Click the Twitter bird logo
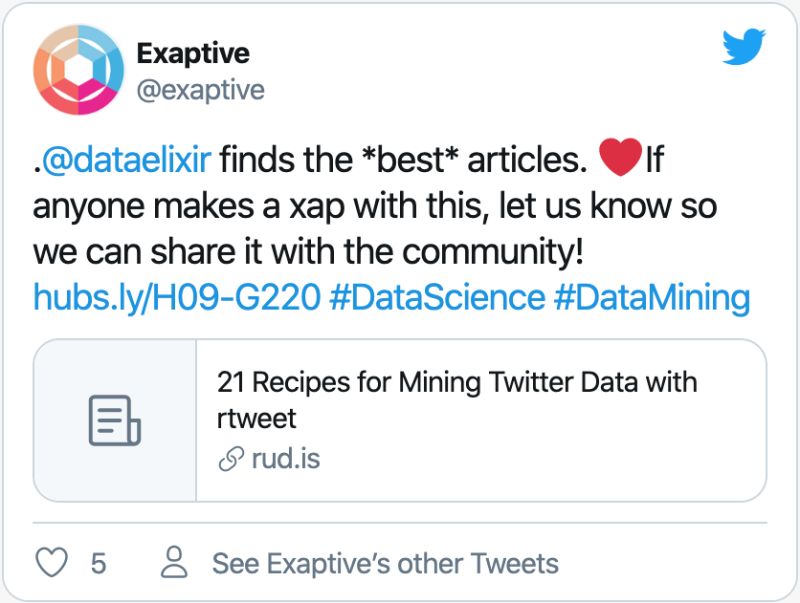Image resolution: width=800 pixels, height=603 pixels. pos(744,47)
